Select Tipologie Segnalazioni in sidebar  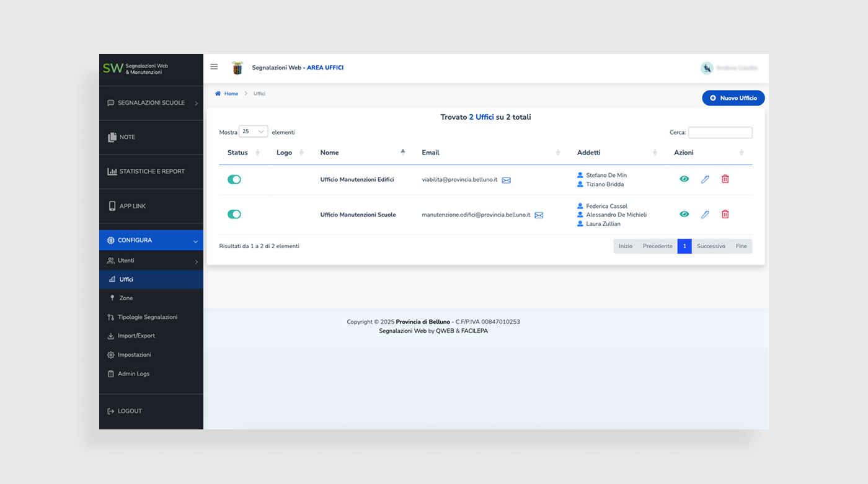[x=148, y=317]
